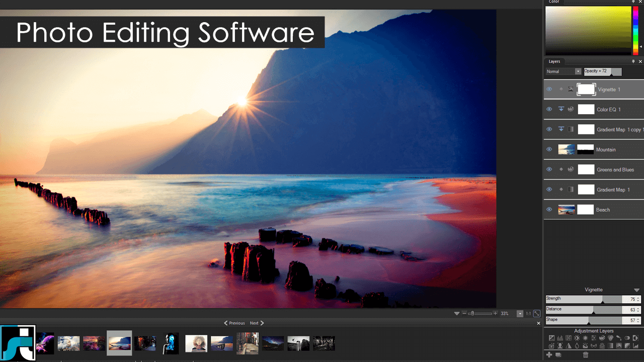Click the Color palette adjustment icon
This screenshot has width=644, height=362.
[602, 338]
